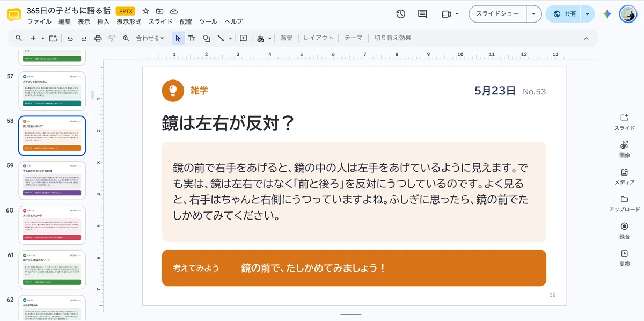Open the 画像 sidebar panel
Viewport: 644px width, 321px height.
coord(624,149)
